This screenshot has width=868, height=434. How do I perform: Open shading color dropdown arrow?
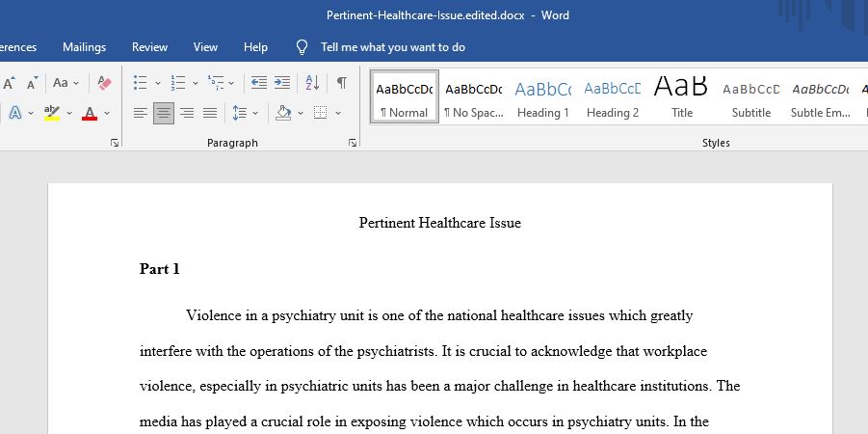301,114
